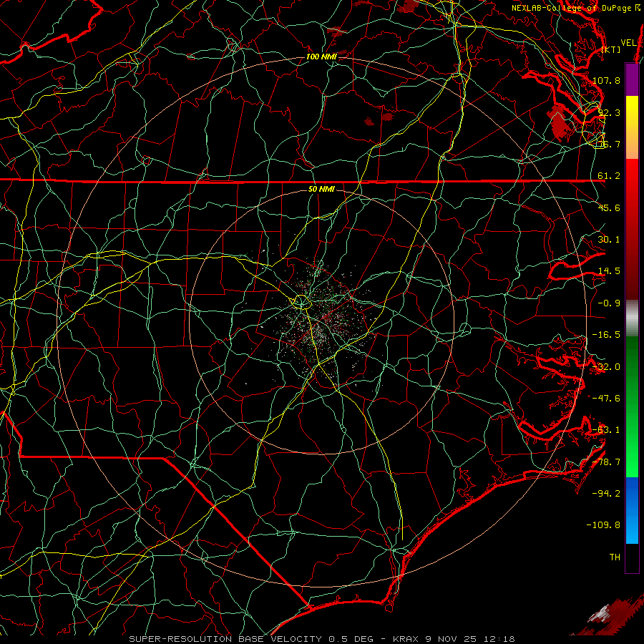Click the yellow beltway loop near the radar center
The height and width of the screenshot is (644, 644).
[x=301, y=302]
